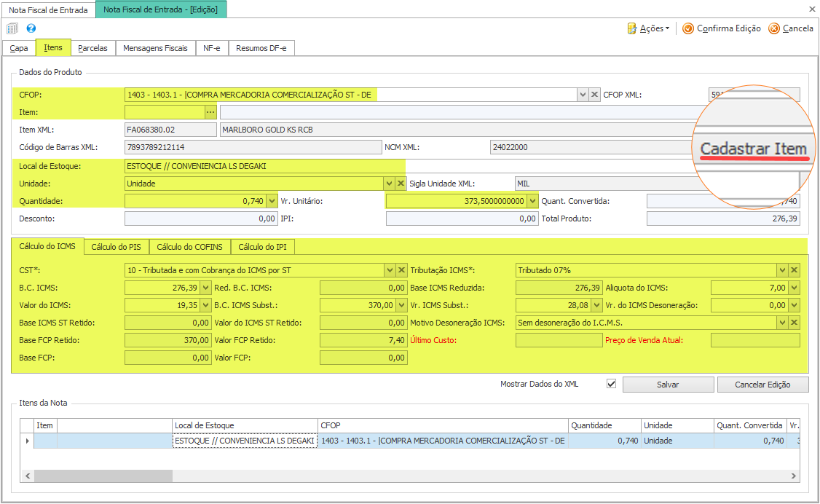Click the Item lookup ellipsis button
This screenshot has height=504, width=820.
coord(210,112)
